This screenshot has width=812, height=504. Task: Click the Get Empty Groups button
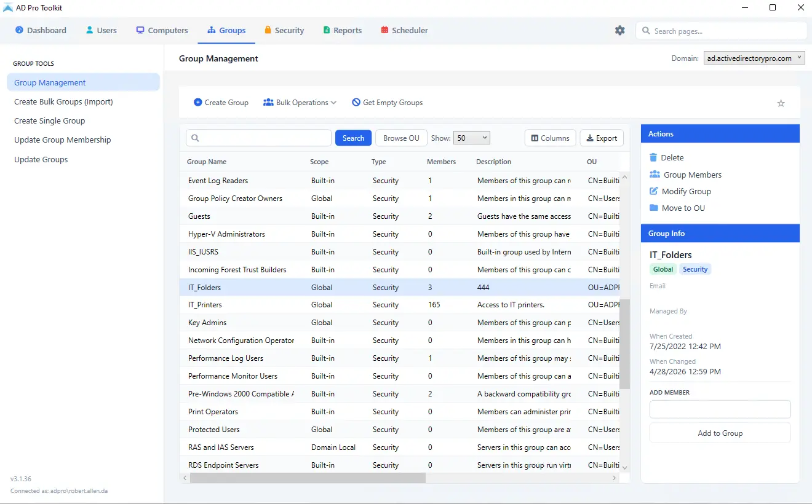point(388,103)
